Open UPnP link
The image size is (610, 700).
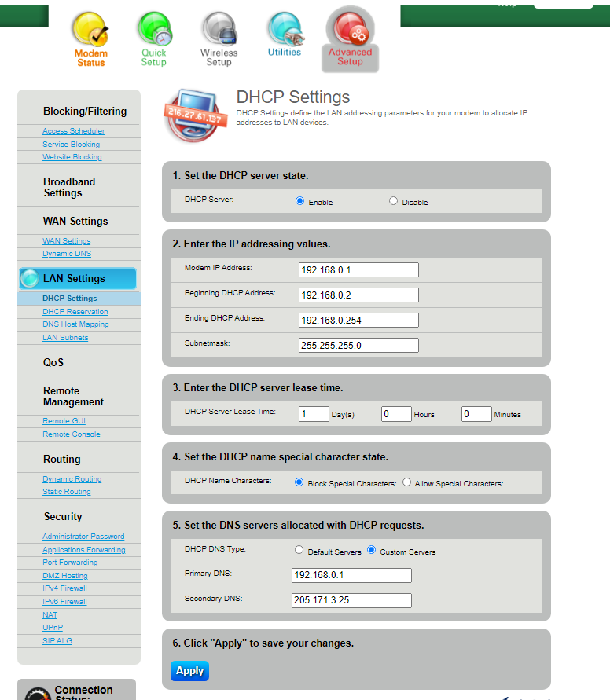pyautogui.click(x=53, y=627)
